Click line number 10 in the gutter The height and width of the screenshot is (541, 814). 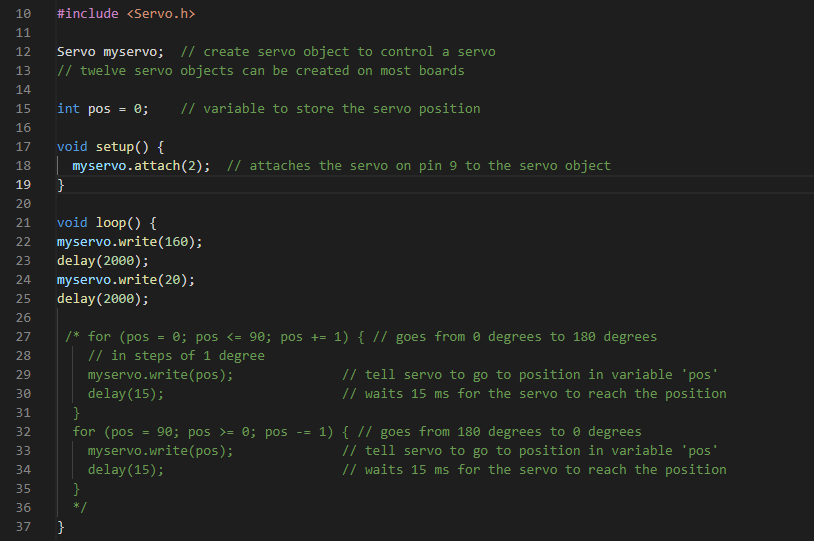tap(24, 14)
